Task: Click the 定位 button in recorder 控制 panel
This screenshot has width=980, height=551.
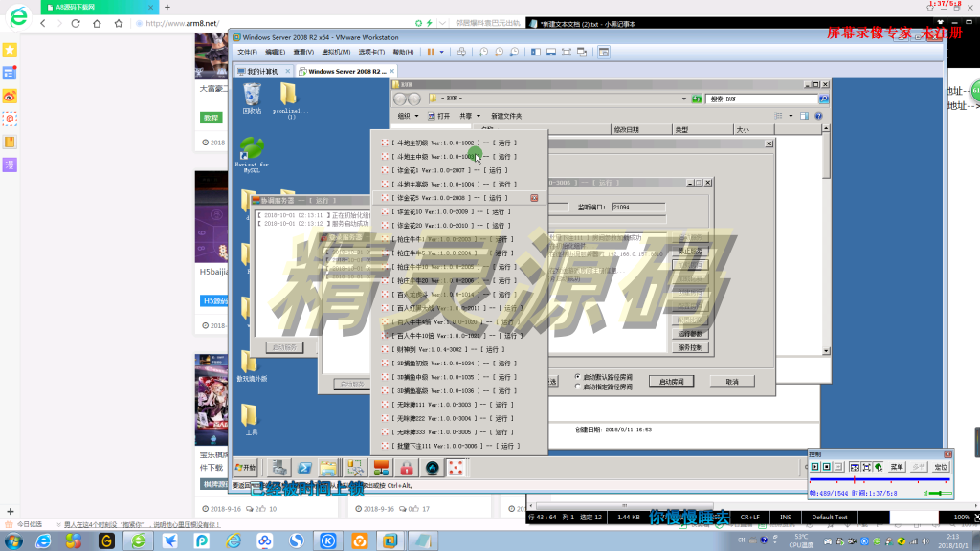Action: coord(940,467)
